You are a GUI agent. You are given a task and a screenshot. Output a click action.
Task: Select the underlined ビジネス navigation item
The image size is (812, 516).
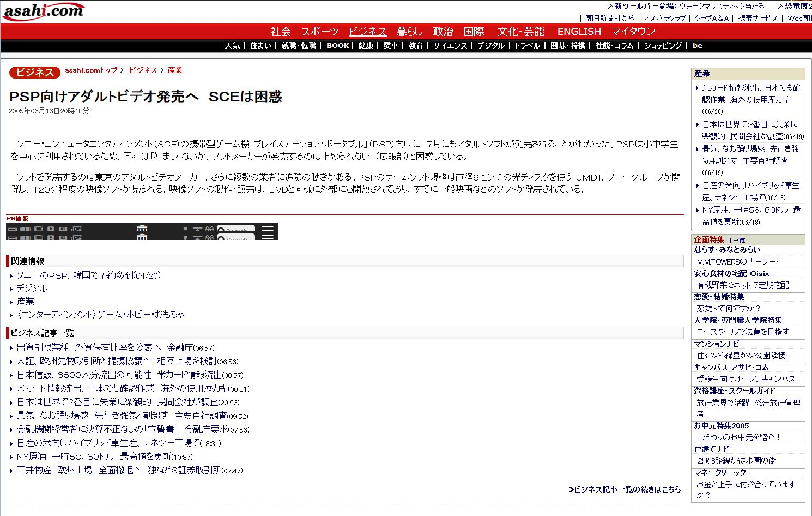pyautogui.click(x=367, y=32)
